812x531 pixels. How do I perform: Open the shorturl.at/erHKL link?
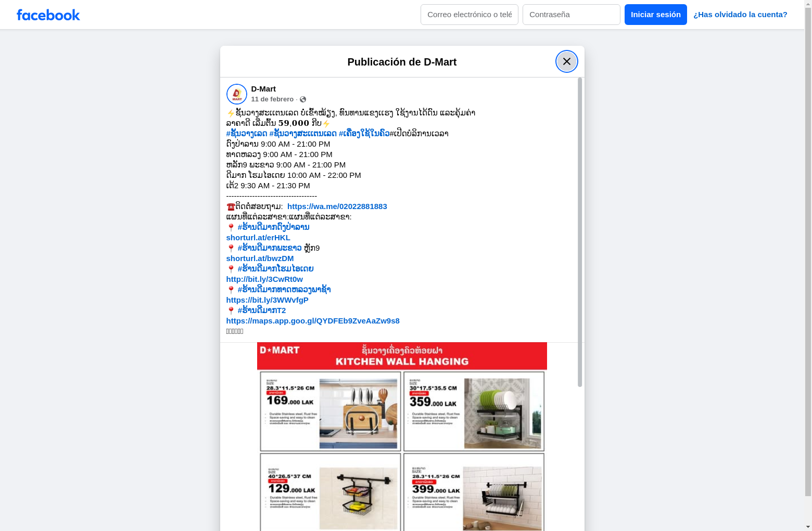pyautogui.click(x=258, y=238)
